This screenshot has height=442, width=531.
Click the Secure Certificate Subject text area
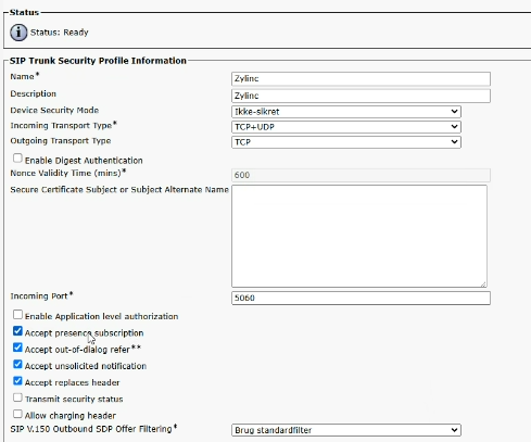pos(359,236)
